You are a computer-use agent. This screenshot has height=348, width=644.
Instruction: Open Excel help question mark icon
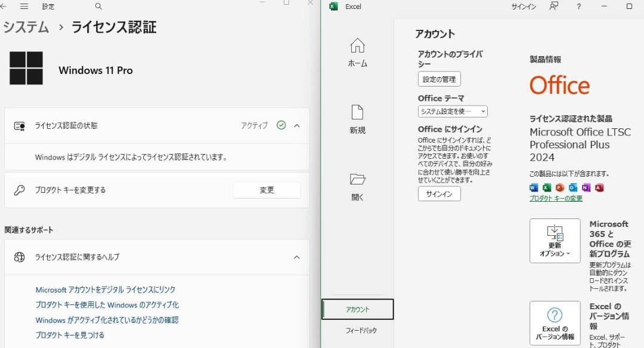(x=578, y=6)
